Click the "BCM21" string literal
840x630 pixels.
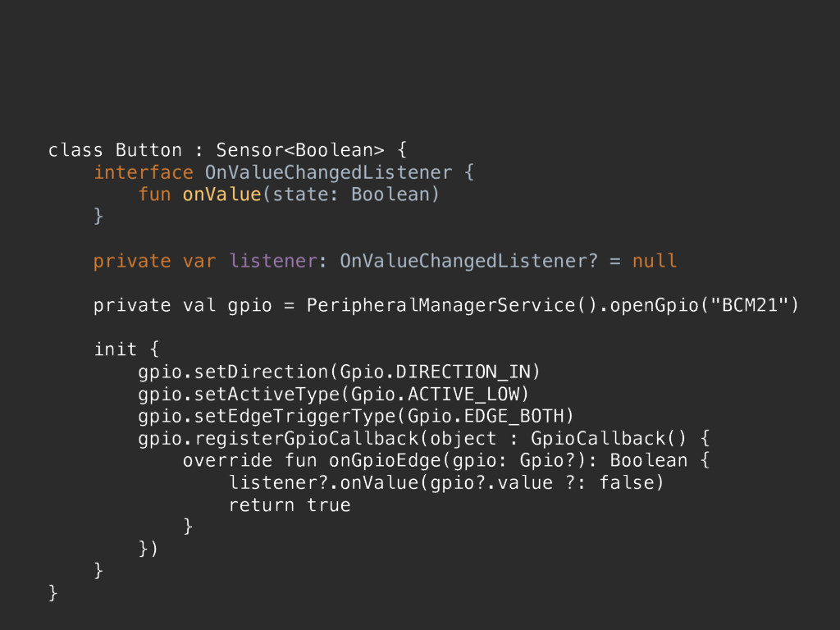tap(749, 305)
